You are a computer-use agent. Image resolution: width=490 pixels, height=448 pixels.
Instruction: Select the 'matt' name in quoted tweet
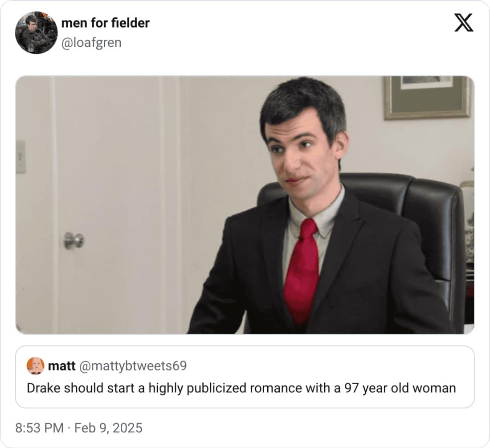[61, 366]
